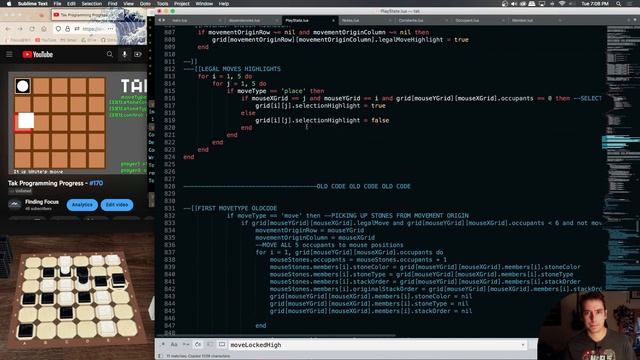Click the YouTube logo
The width and height of the screenshot is (640, 360).
(38, 54)
